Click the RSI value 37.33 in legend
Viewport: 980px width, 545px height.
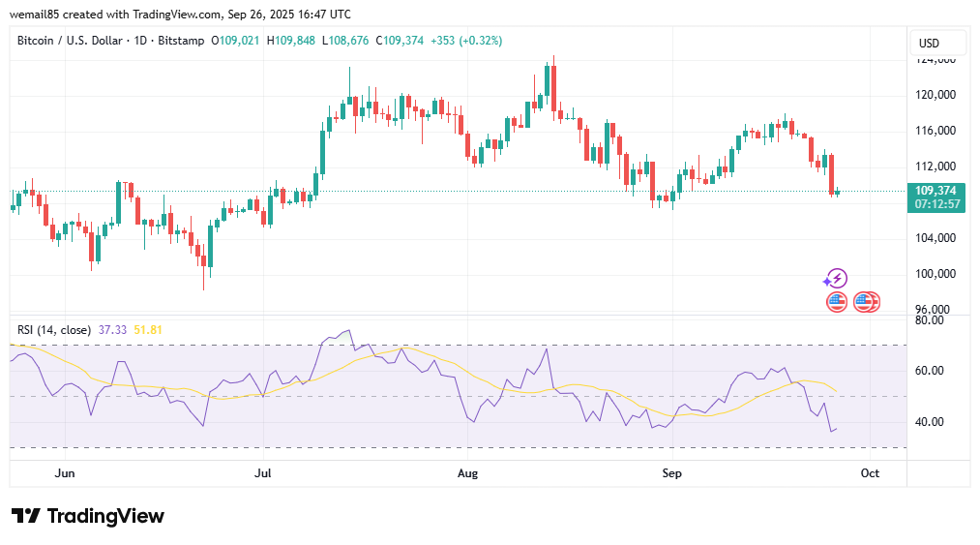pyautogui.click(x=113, y=330)
